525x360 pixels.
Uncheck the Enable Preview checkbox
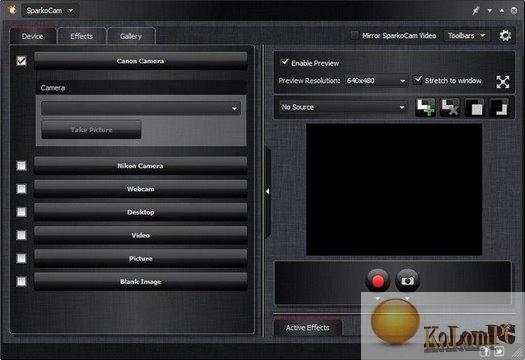click(285, 62)
